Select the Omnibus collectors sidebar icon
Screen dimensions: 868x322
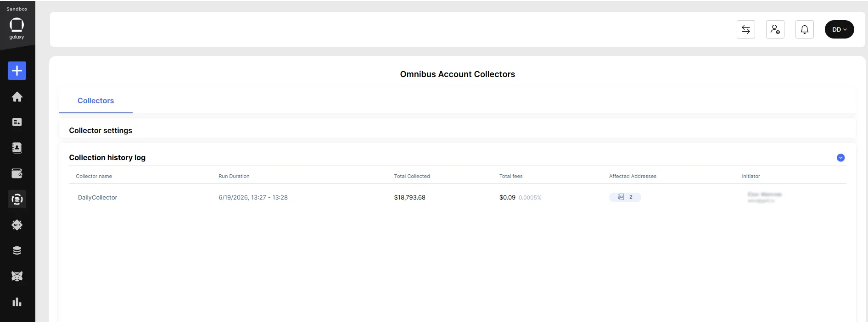17,199
